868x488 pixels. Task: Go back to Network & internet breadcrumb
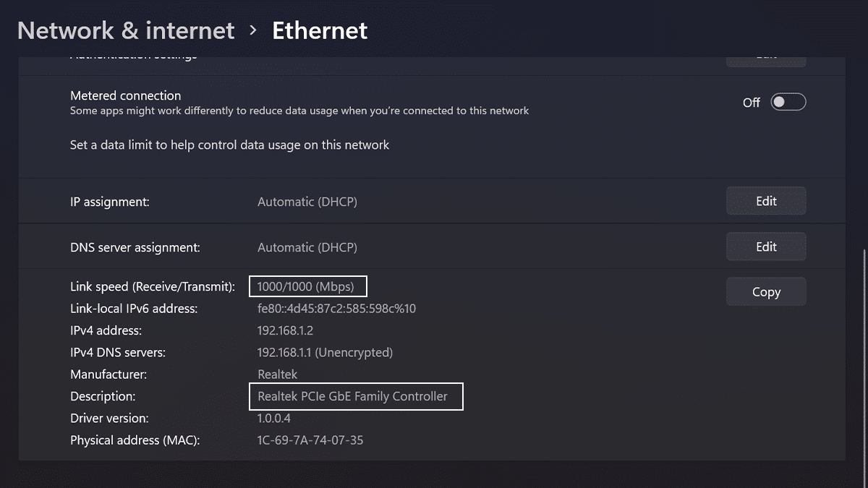tap(126, 30)
